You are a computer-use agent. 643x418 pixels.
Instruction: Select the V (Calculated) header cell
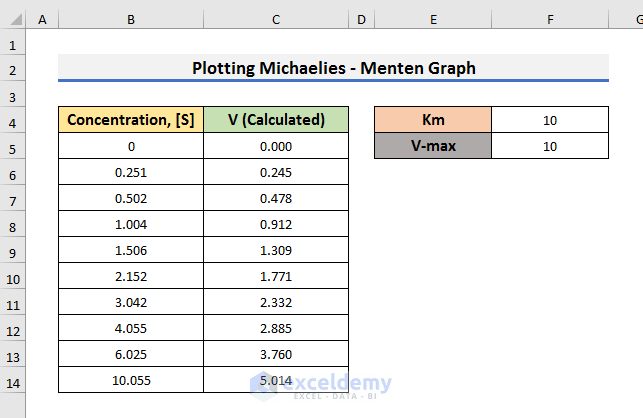pyautogui.click(x=275, y=120)
